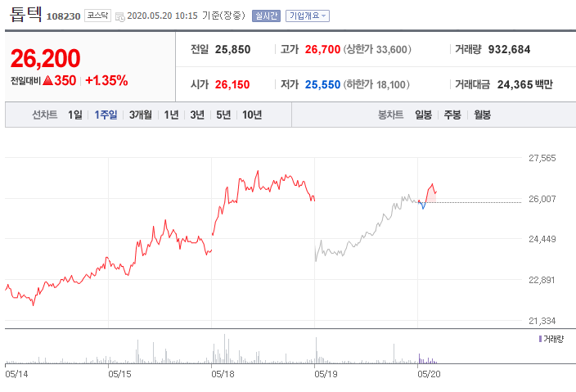This screenshot has height=392, width=576.
Task: Click the 거래대금 value 24,365 백만
Action: tap(525, 84)
